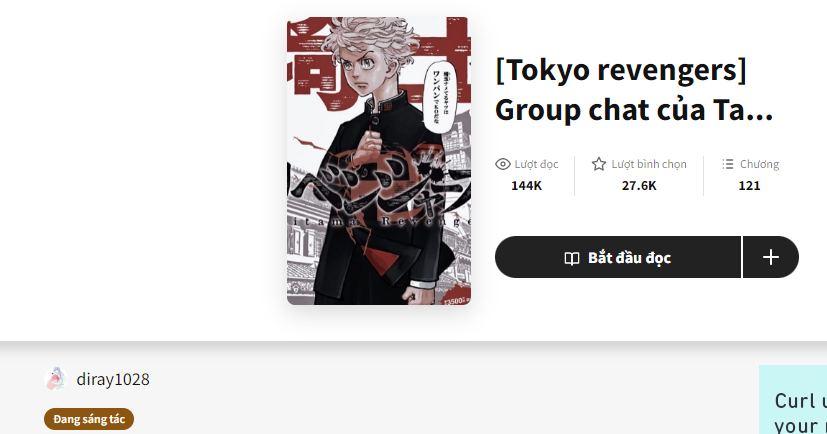Click the star icon beside Lượt bình chọn
The height and width of the screenshot is (434, 827).
599,165
